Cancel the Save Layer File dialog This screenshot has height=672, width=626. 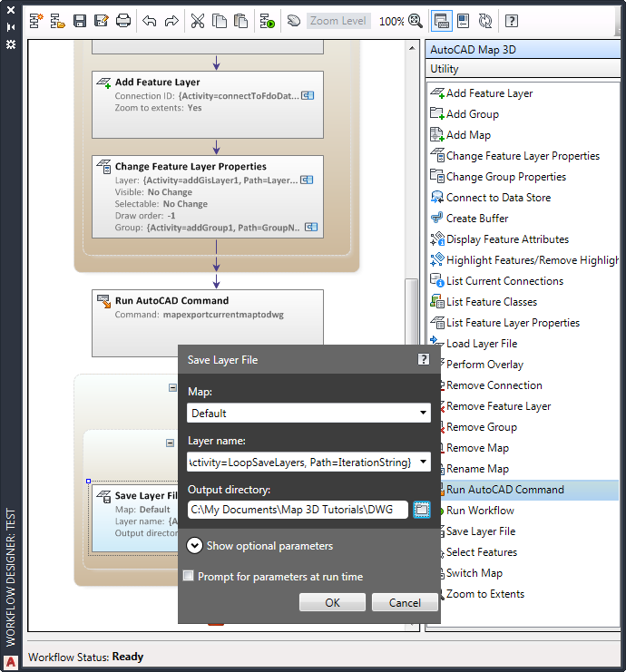(x=405, y=602)
